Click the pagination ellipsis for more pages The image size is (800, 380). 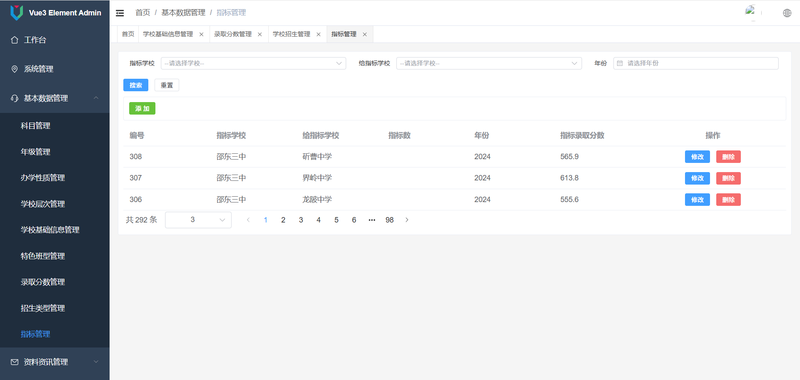point(371,220)
